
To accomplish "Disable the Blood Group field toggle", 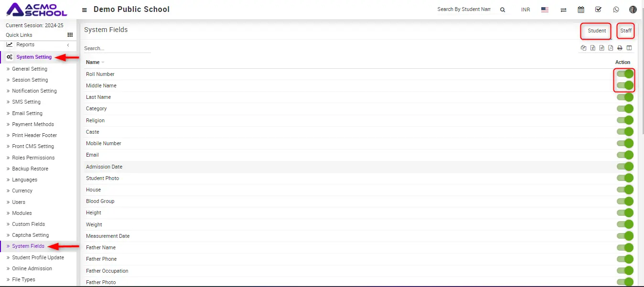I will click(625, 201).
